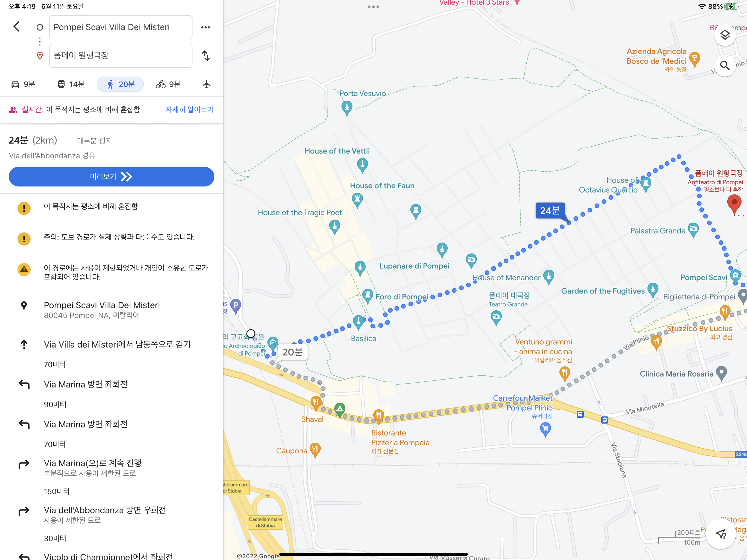Screen dimensions: 747x560
Task: Tap the Clinica Maria Rosaria pin
Action: (721, 374)
